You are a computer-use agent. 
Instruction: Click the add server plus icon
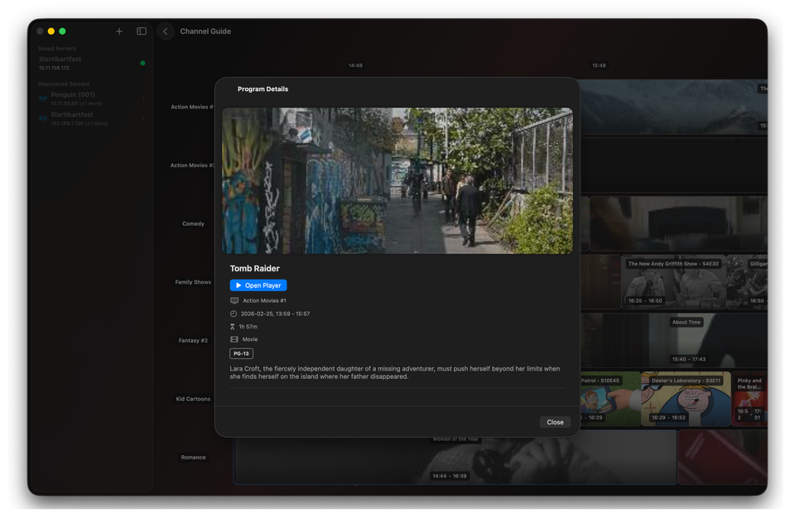point(119,31)
